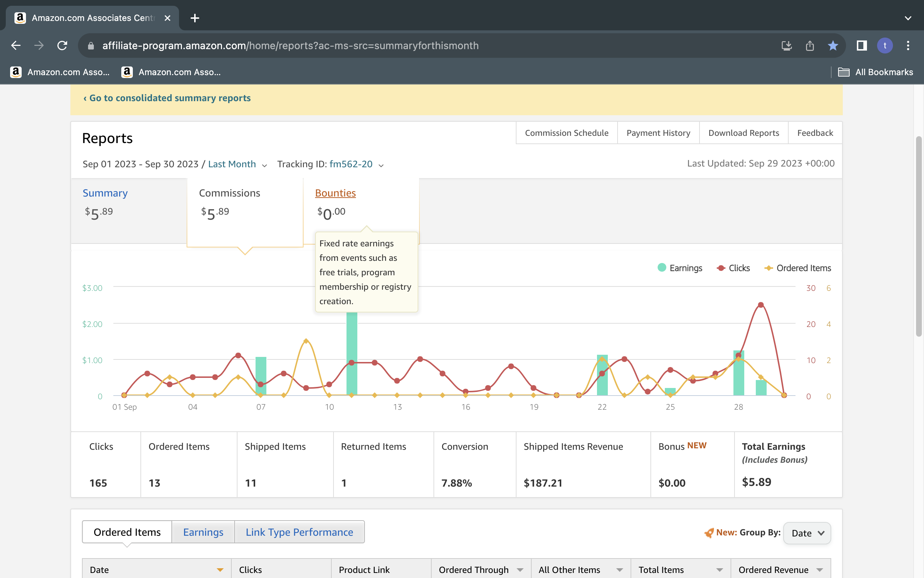
Task: Click Download Reports
Action: tap(744, 133)
